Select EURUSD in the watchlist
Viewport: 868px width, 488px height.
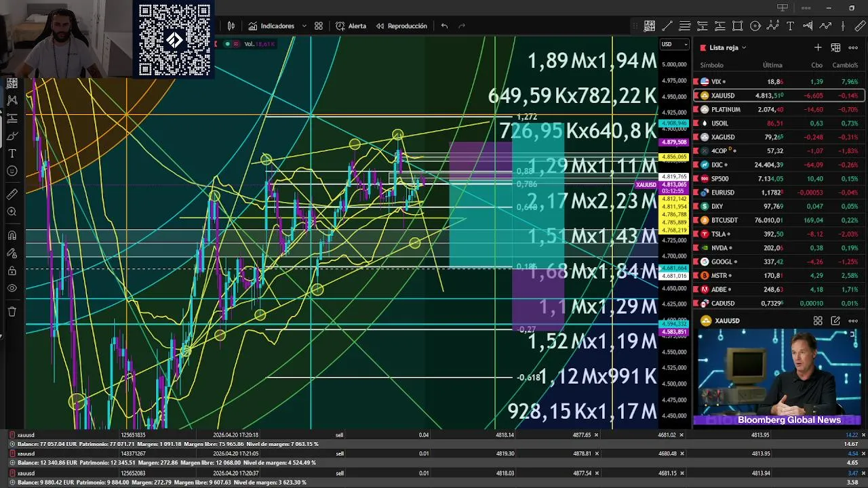coord(778,192)
